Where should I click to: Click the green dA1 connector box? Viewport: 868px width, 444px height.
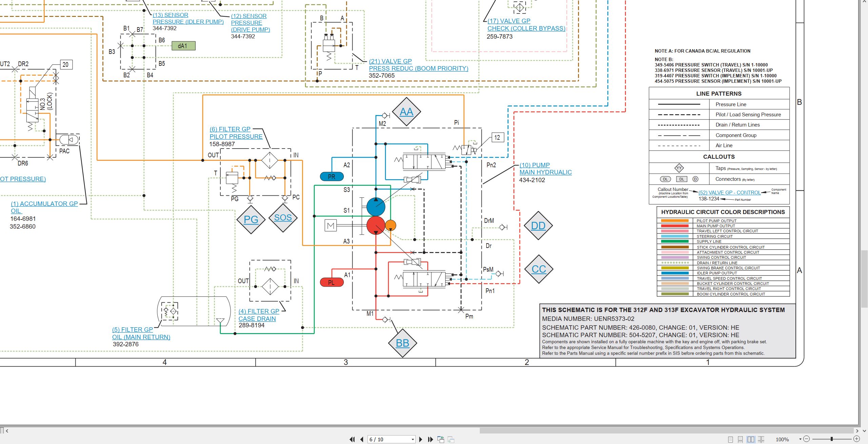pyautogui.click(x=183, y=46)
